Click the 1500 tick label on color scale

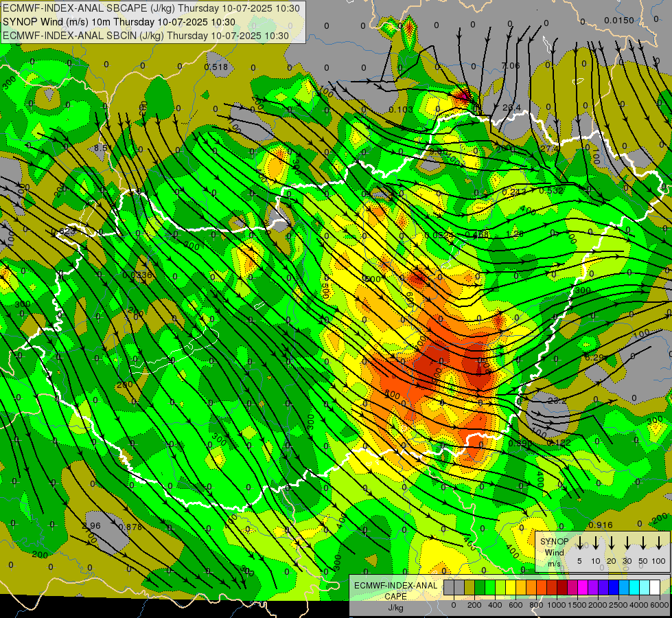click(x=577, y=605)
